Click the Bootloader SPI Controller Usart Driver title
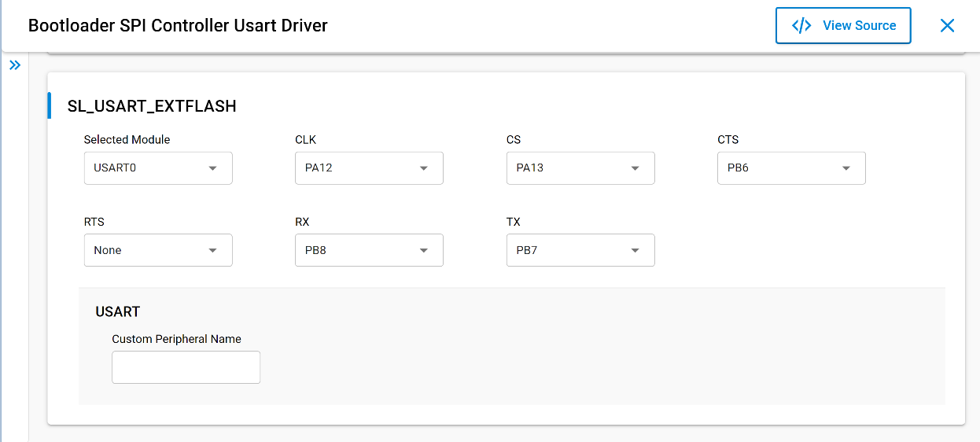The height and width of the screenshot is (442, 980). (x=178, y=26)
